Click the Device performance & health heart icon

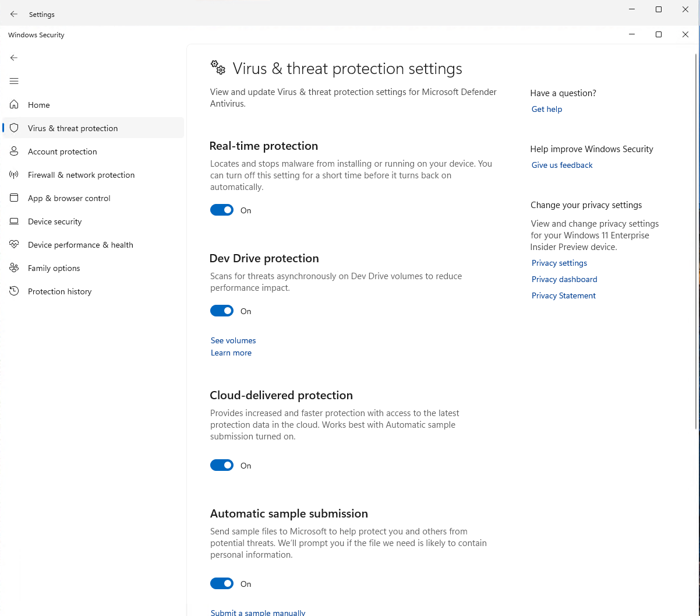tap(15, 245)
